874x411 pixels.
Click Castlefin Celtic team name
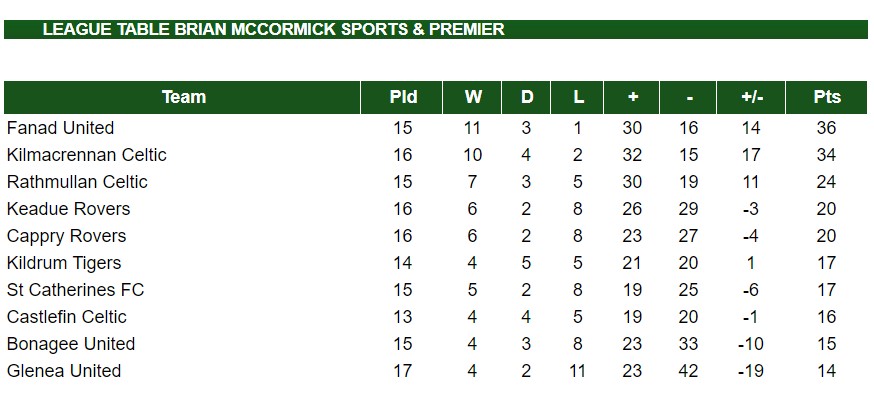(66, 317)
